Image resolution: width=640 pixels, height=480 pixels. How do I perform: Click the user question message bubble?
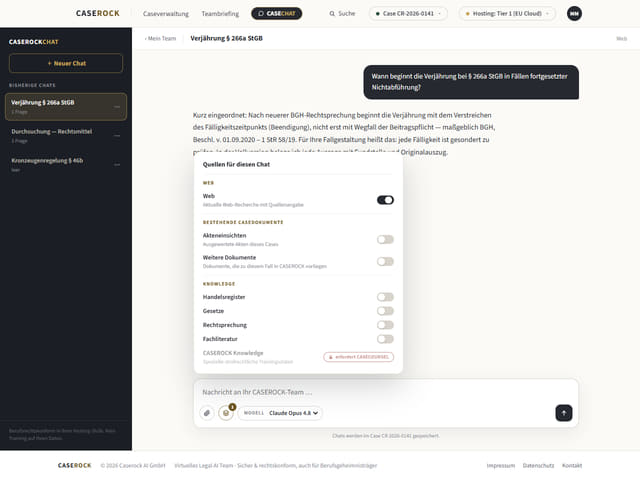click(471, 82)
